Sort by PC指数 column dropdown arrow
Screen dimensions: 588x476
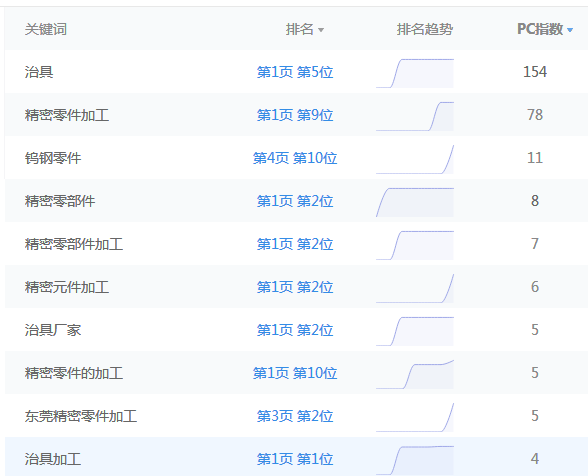570,30
